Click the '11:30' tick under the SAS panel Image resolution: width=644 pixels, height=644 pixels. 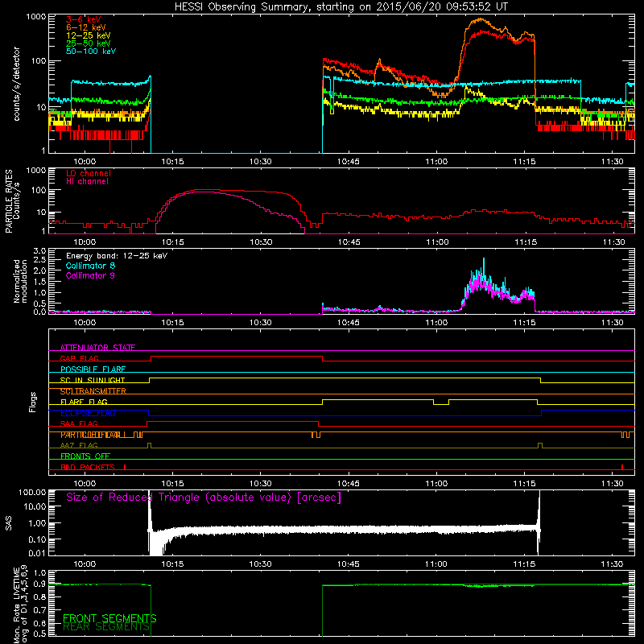pos(612,564)
